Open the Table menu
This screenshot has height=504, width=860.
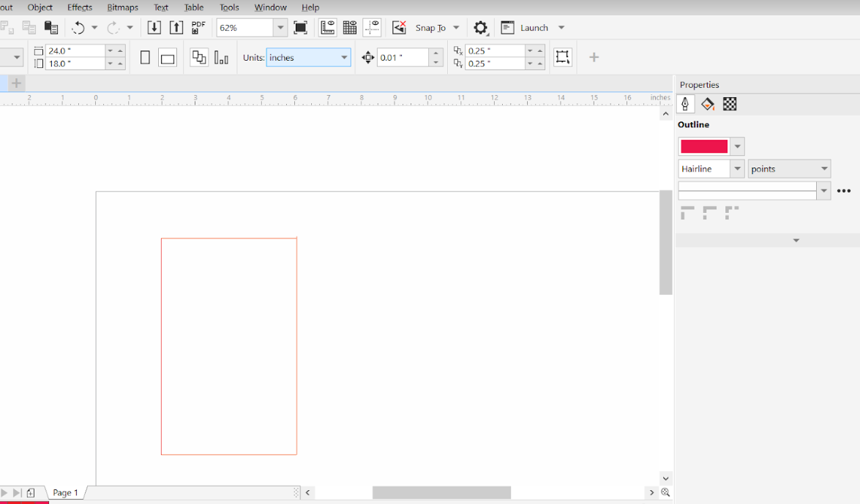click(x=194, y=7)
